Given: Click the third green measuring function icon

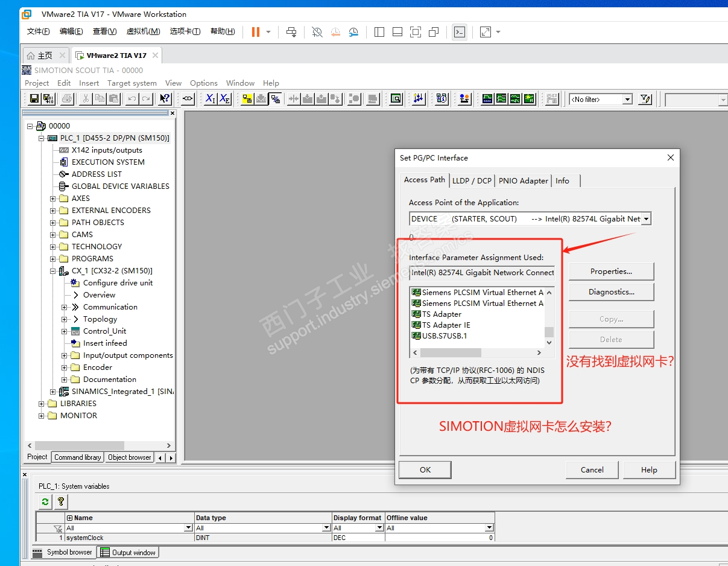Looking at the screenshot, I should [x=515, y=99].
